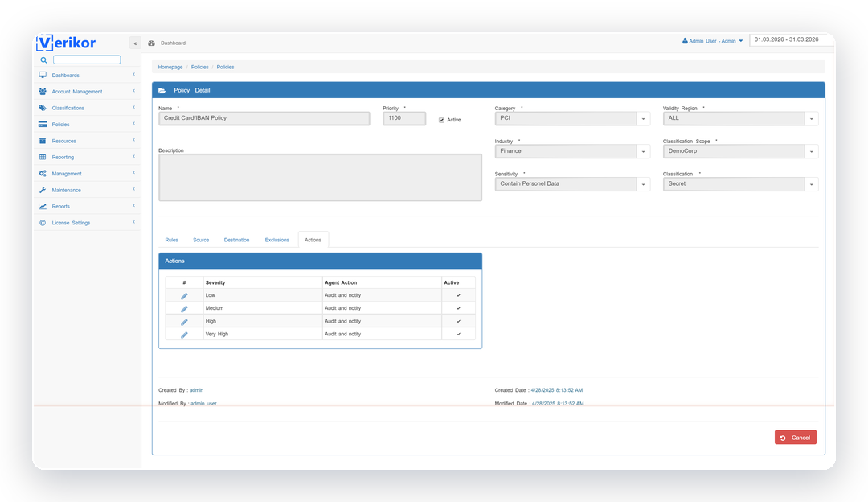Collapse the sidebar with the double-arrow button

click(135, 43)
